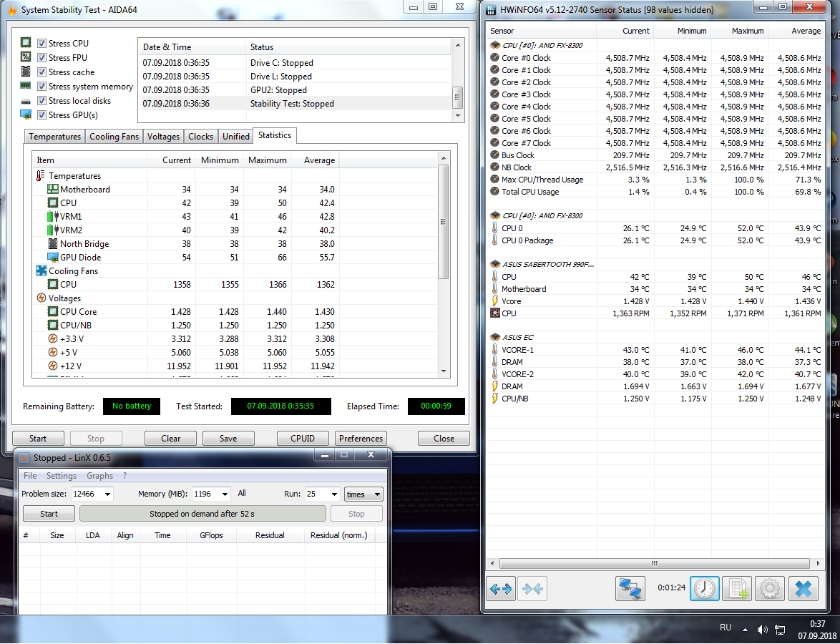The height and width of the screenshot is (644, 840).
Task: Uncheck Stress system memory checkbox
Action: coord(41,87)
